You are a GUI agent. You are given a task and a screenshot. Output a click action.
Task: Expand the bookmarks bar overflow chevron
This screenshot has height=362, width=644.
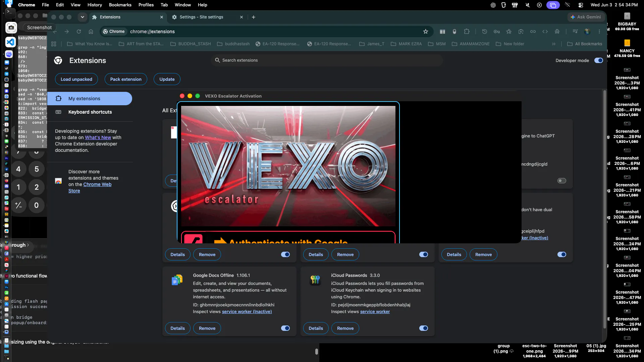pos(554,44)
